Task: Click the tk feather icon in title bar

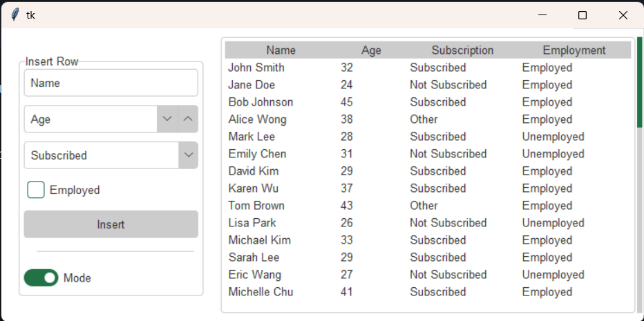Action: pyautogui.click(x=15, y=15)
